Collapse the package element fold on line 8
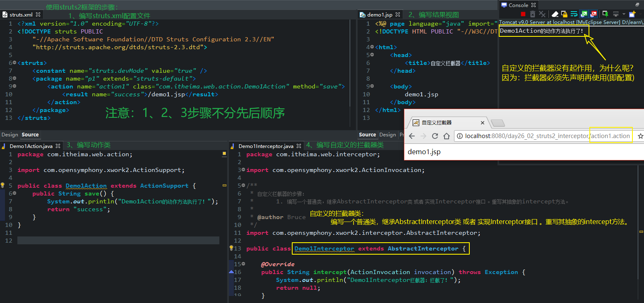This screenshot has width=644, height=303. (x=14, y=79)
